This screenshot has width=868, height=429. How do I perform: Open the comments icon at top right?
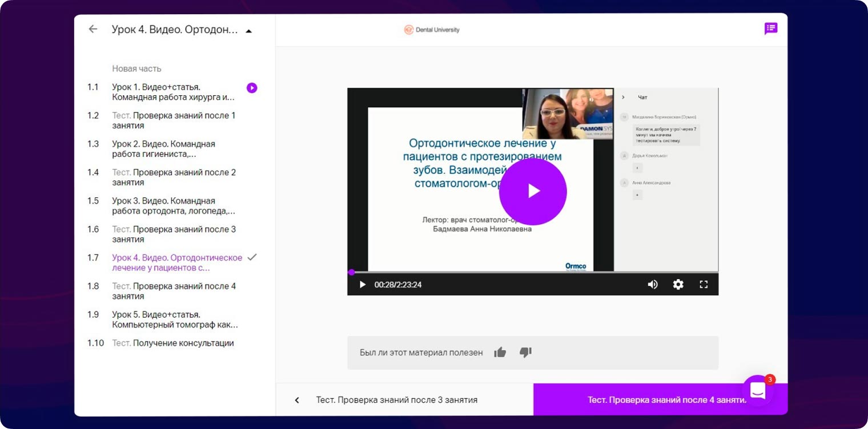coord(770,29)
